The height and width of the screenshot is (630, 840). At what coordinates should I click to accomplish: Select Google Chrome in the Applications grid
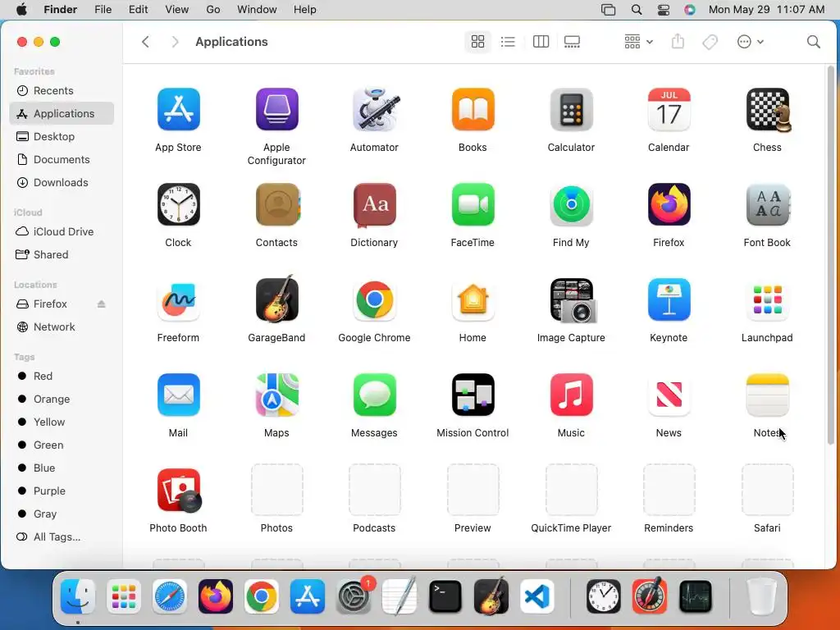374,299
